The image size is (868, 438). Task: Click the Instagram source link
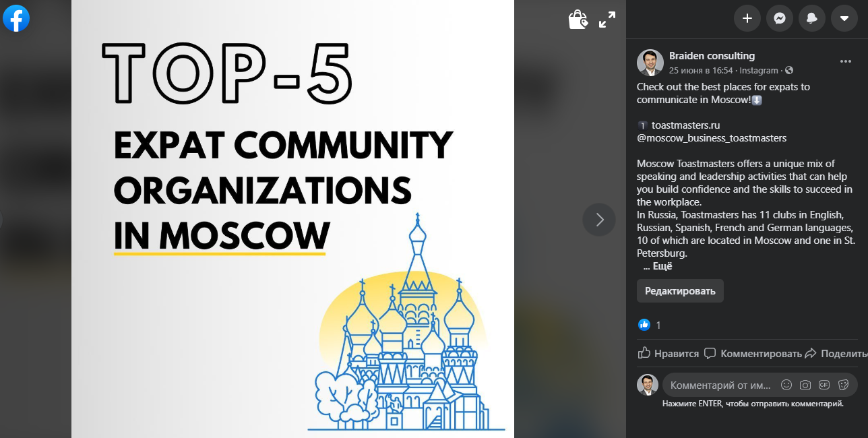[x=759, y=70]
